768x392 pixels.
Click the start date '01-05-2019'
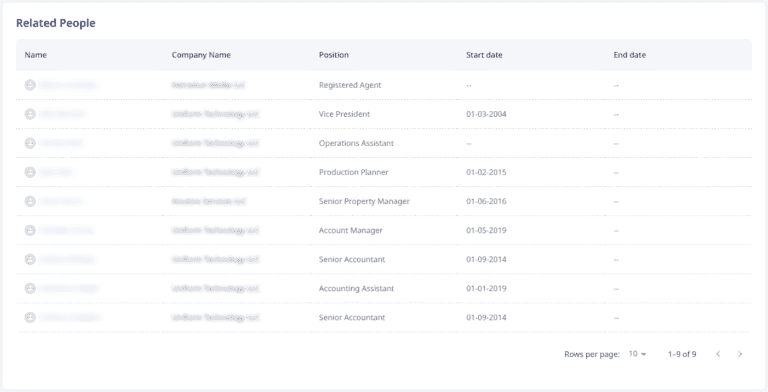pyautogui.click(x=486, y=230)
